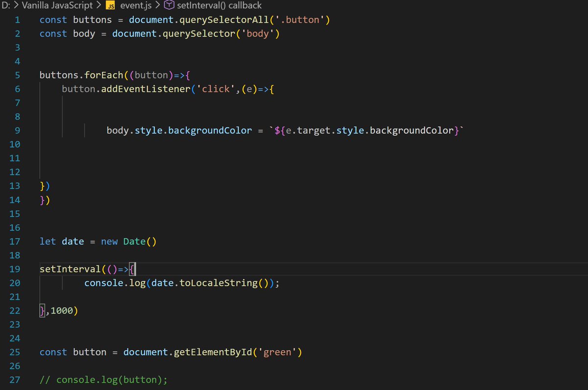Viewport: 588px width, 390px height.
Task: Click 'toLocaleString' on line 20
Action: [219, 283]
